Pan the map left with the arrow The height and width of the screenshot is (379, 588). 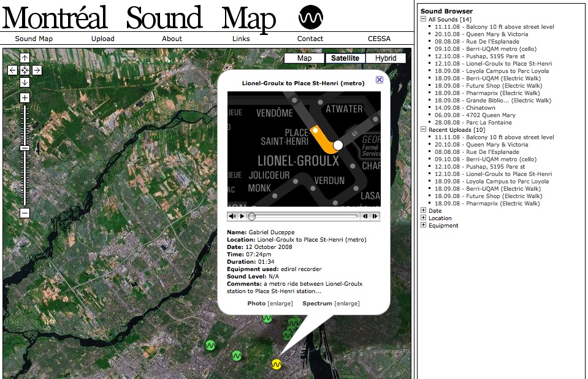13,70
